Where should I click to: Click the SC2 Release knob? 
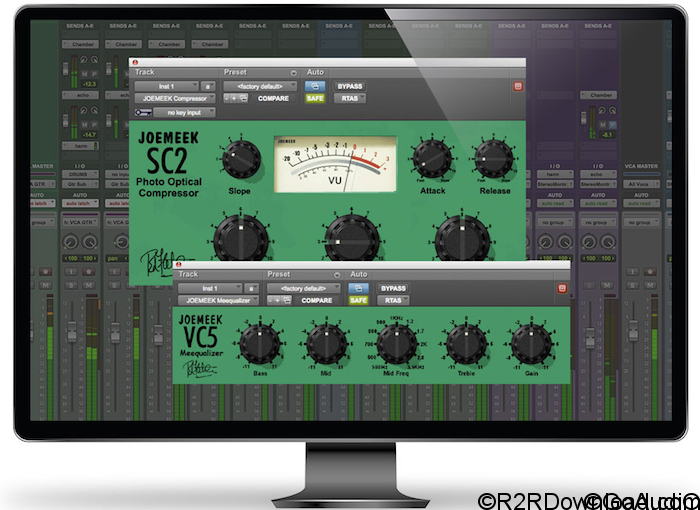[494, 159]
